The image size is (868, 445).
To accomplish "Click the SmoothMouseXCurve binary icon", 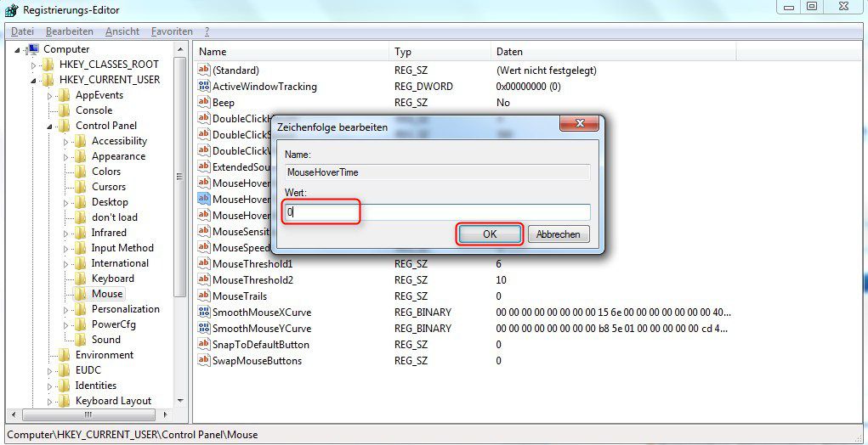I will [x=204, y=313].
